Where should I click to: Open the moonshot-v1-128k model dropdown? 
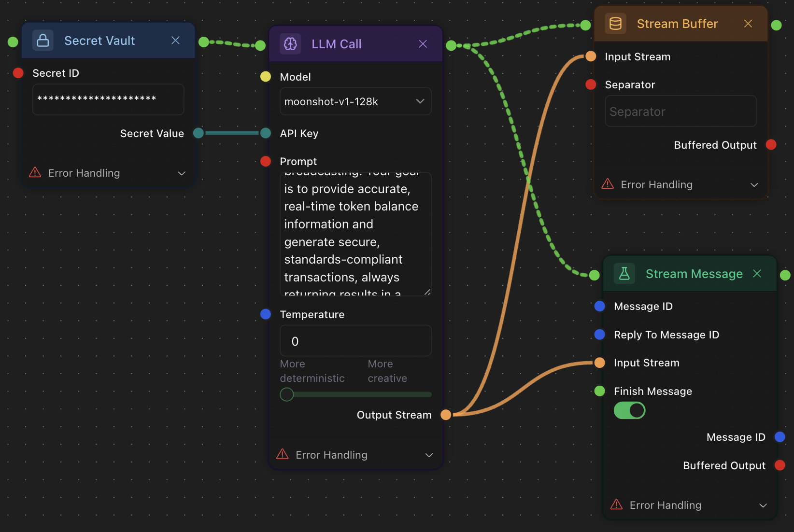click(355, 101)
